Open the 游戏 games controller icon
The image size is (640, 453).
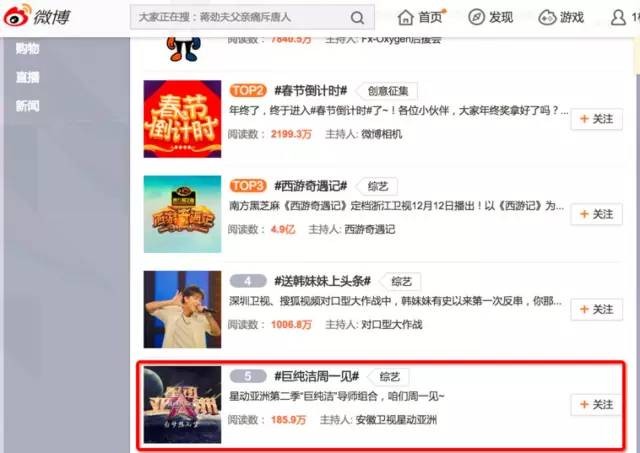546,18
